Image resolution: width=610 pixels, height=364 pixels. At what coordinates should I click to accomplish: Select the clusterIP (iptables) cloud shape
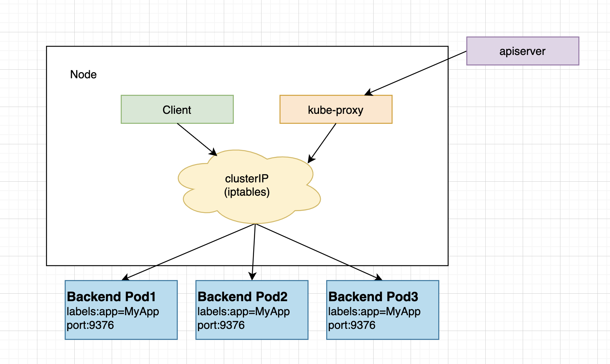[x=249, y=187]
